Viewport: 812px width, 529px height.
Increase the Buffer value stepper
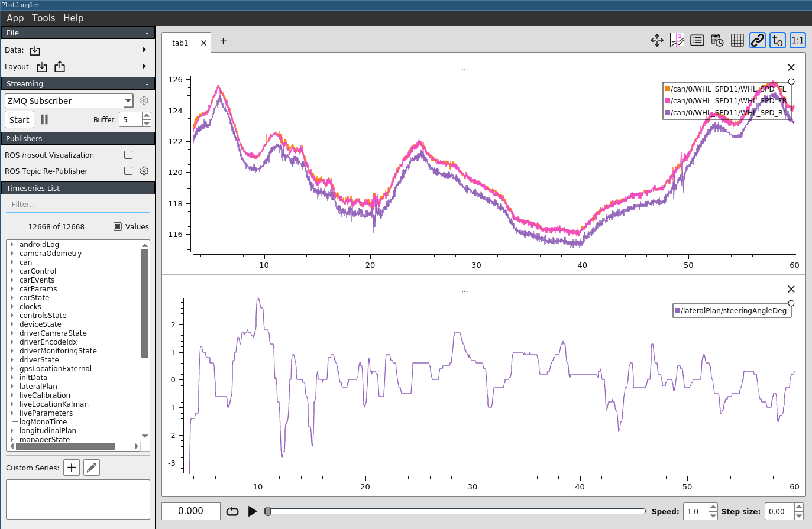(x=147, y=116)
